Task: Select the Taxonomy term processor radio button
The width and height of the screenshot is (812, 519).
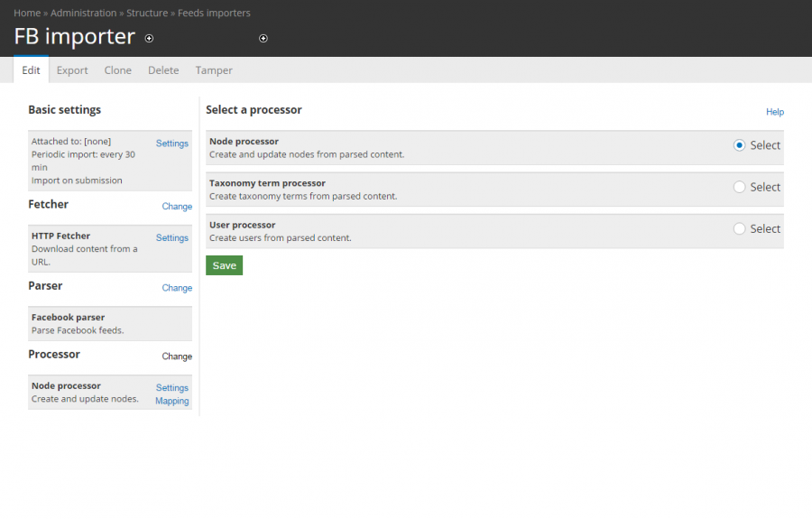Action: [x=739, y=187]
